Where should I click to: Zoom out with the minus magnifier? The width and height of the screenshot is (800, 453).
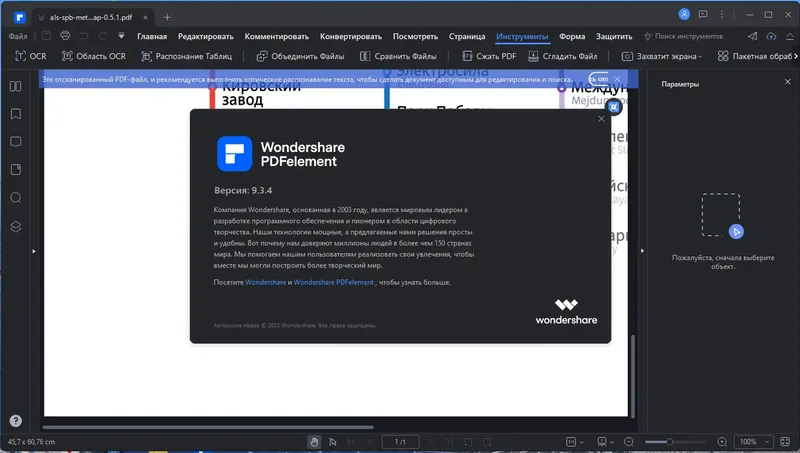[x=629, y=442]
